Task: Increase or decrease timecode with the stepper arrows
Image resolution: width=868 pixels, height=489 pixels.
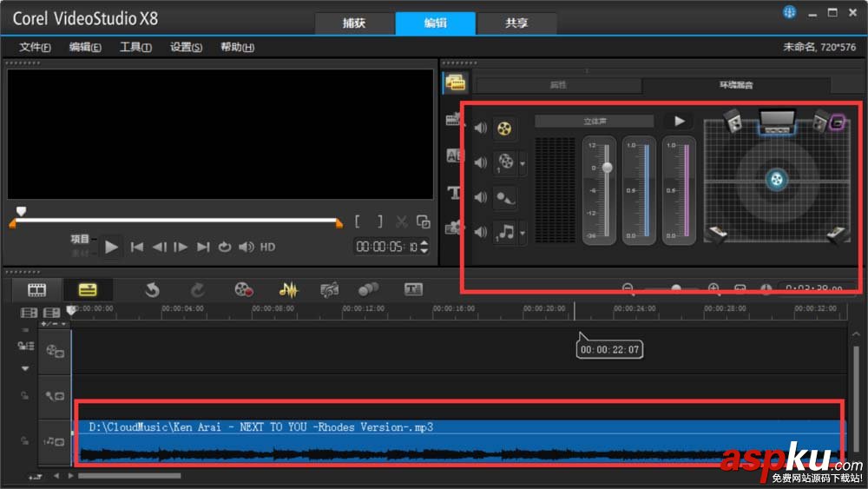Action: coord(424,247)
